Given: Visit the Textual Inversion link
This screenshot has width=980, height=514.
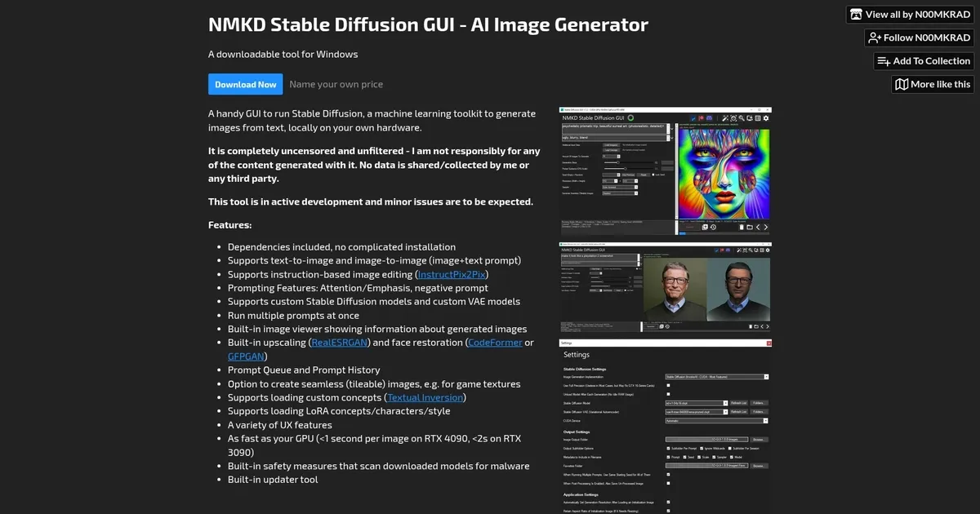Looking at the screenshot, I should pyautogui.click(x=425, y=397).
